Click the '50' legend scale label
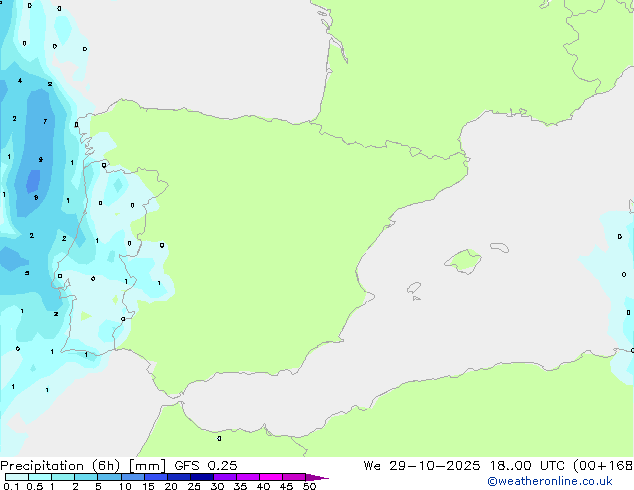The image size is (634, 490). pyautogui.click(x=309, y=486)
